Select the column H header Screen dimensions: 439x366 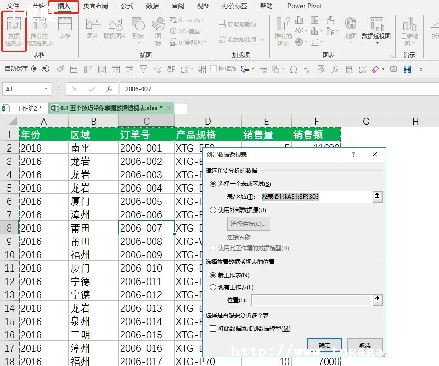[x=415, y=121]
